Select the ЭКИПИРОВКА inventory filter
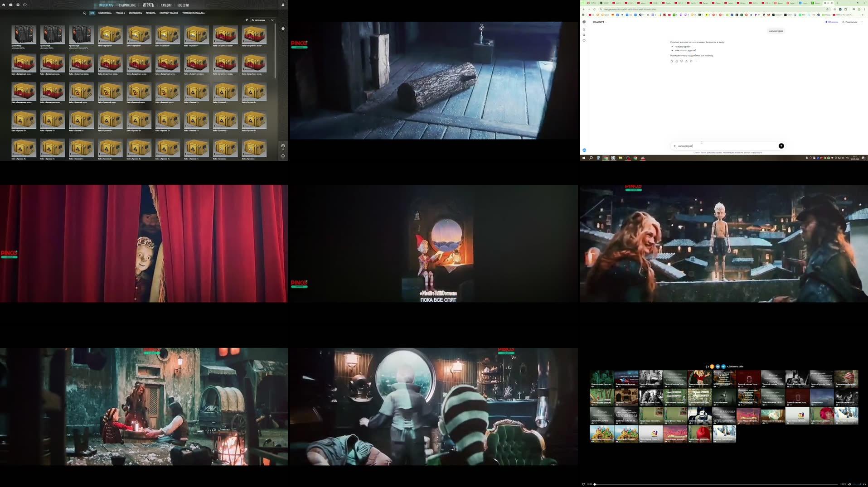This screenshot has height=487, width=868. coord(105,13)
